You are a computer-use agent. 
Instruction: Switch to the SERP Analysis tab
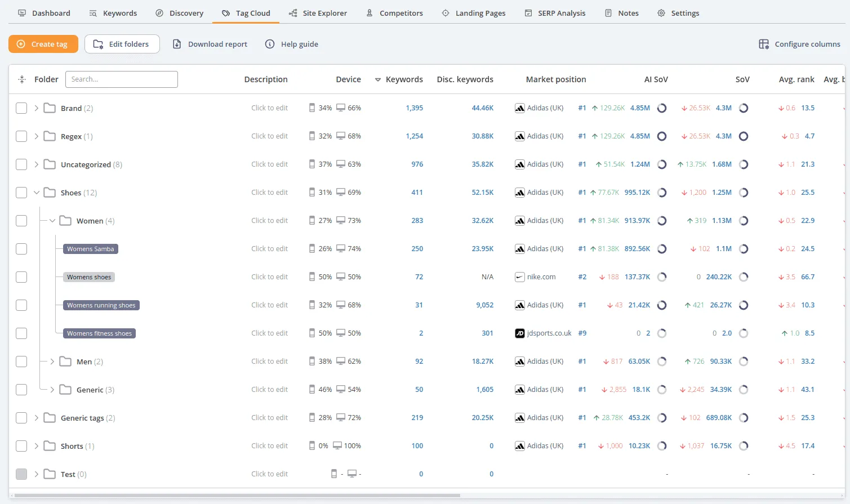pyautogui.click(x=555, y=13)
